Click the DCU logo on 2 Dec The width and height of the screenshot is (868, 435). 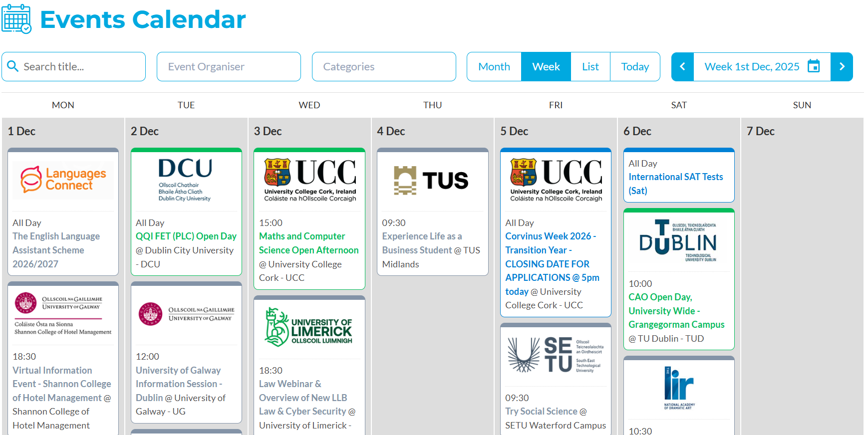click(185, 180)
